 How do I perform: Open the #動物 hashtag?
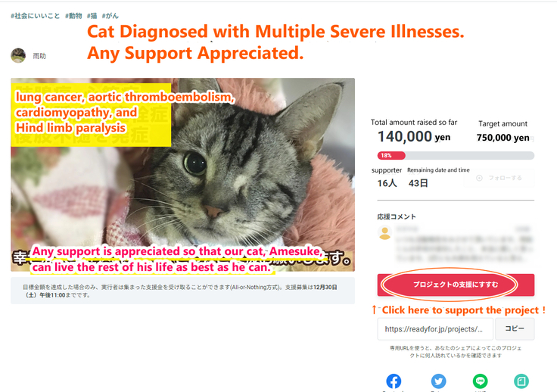point(73,16)
